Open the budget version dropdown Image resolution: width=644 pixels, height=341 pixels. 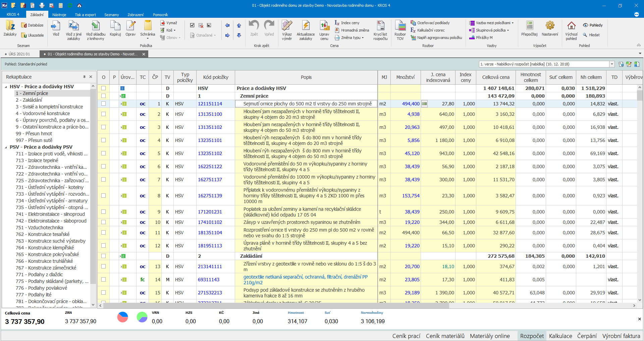612,64
